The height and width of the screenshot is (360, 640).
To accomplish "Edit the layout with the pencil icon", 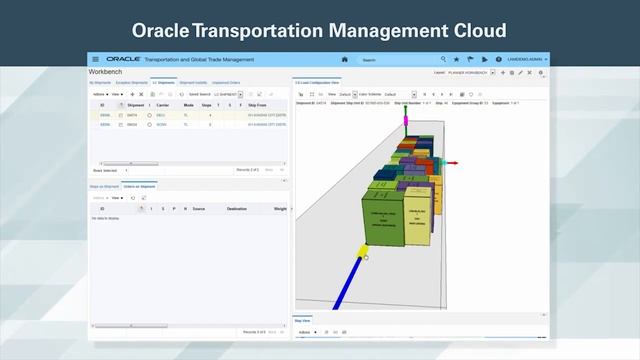I will tap(520, 73).
